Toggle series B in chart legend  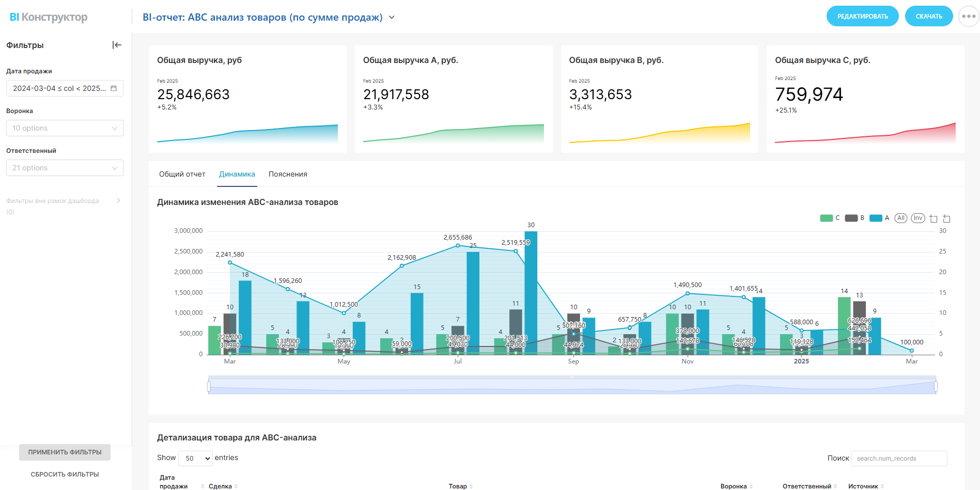tap(854, 218)
